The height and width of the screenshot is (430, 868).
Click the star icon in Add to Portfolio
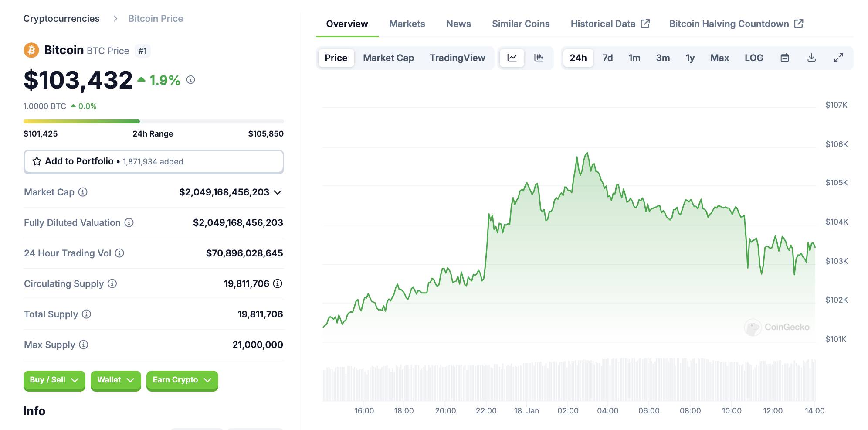(x=37, y=161)
